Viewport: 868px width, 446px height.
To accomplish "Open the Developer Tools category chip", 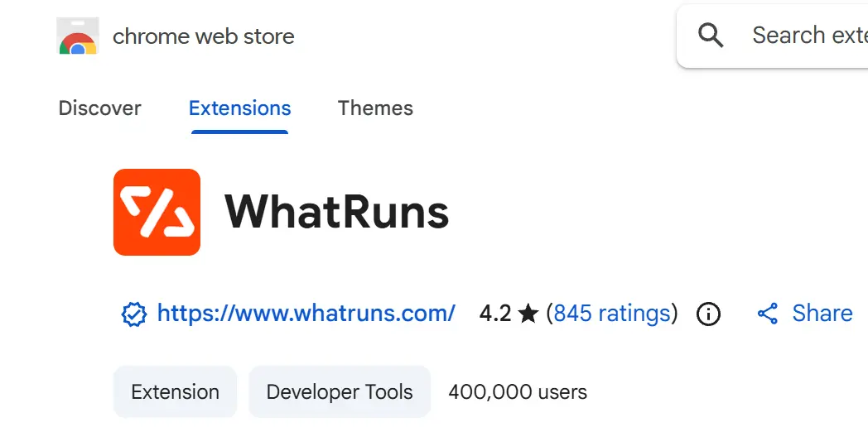I will pyautogui.click(x=340, y=391).
